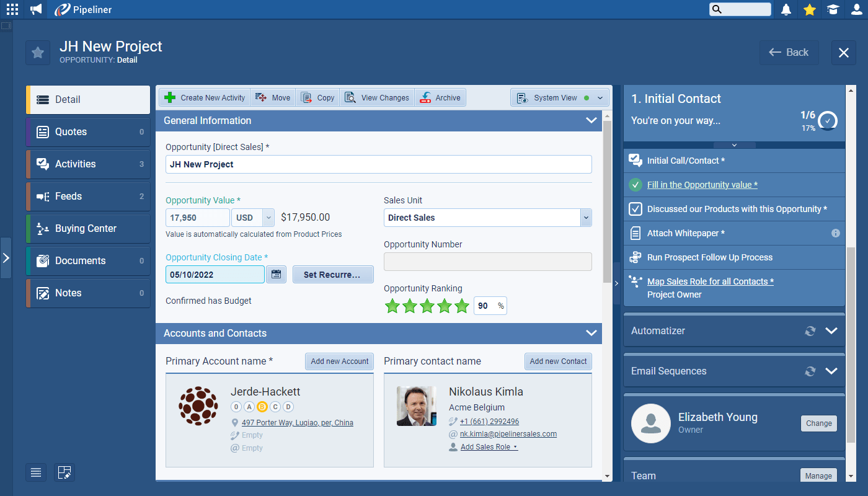Click the notifications bell icon
The width and height of the screenshot is (868, 496).
(786, 9)
